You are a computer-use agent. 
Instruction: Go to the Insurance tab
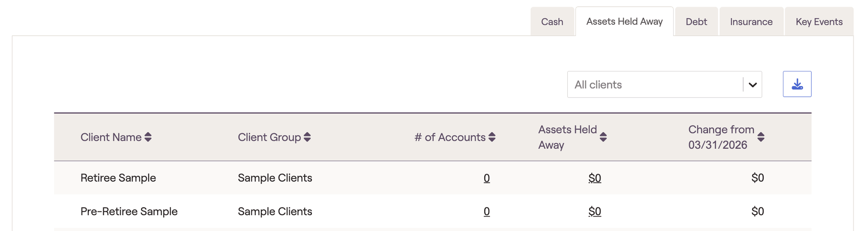pyautogui.click(x=751, y=22)
